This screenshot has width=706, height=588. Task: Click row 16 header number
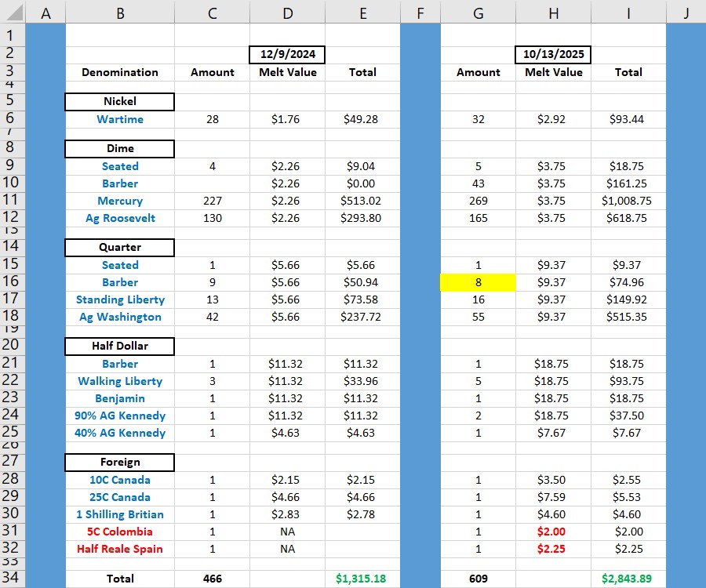[13, 282]
